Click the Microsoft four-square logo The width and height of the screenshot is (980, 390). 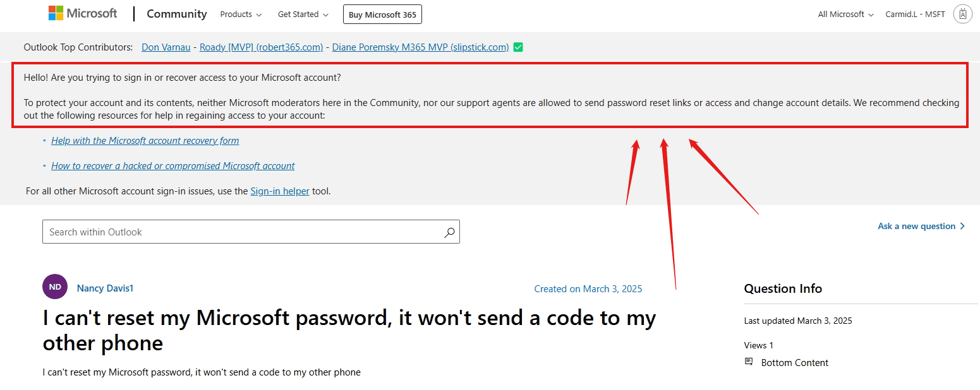pyautogui.click(x=56, y=13)
